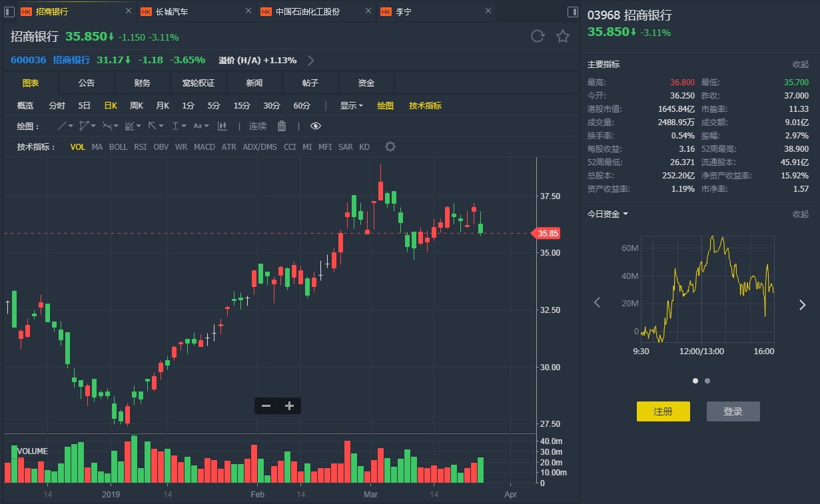The height and width of the screenshot is (504, 820).
Task: Close the 招商银行 tab
Action: pos(129,11)
